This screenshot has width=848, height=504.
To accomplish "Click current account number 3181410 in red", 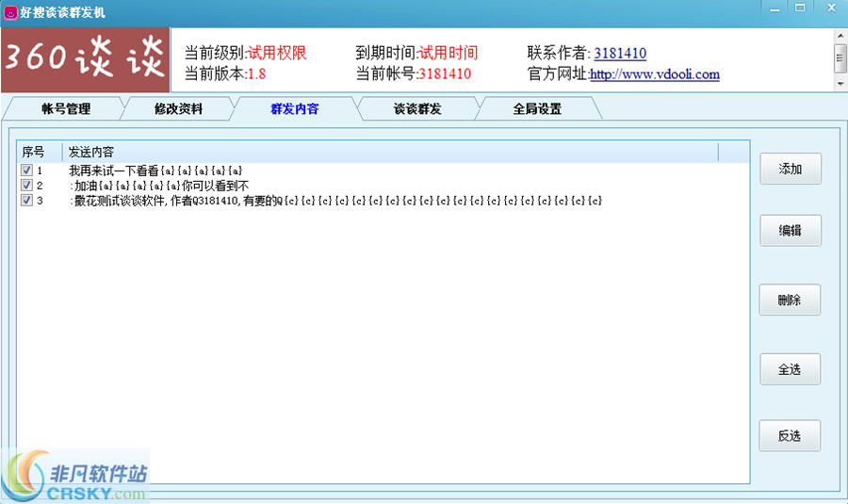I will tap(445, 74).
